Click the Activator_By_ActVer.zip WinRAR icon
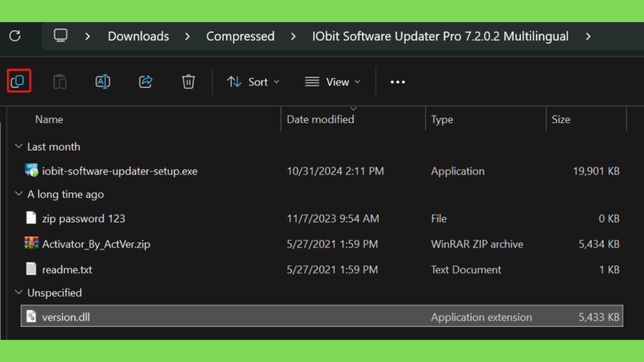 31,243
